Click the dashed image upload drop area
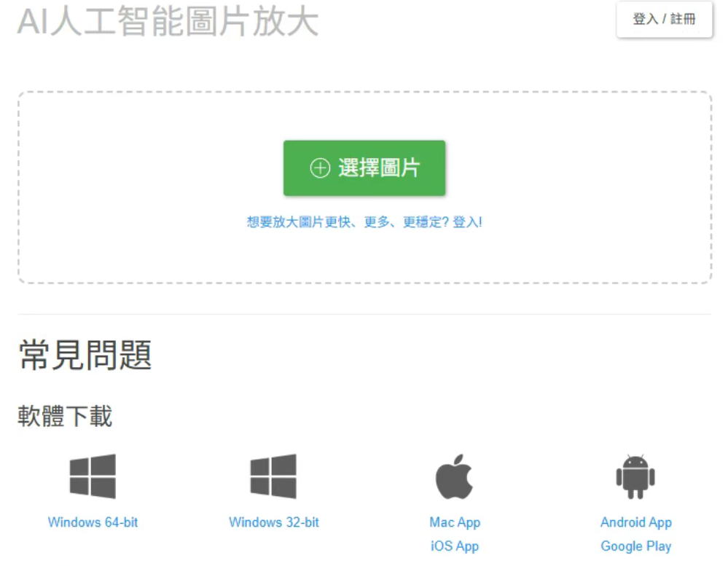 365,187
